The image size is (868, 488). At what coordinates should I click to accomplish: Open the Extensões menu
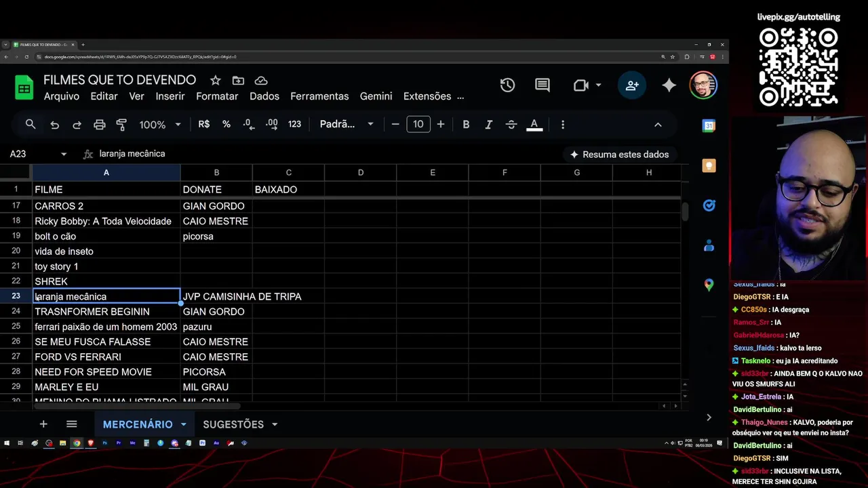[427, 96]
